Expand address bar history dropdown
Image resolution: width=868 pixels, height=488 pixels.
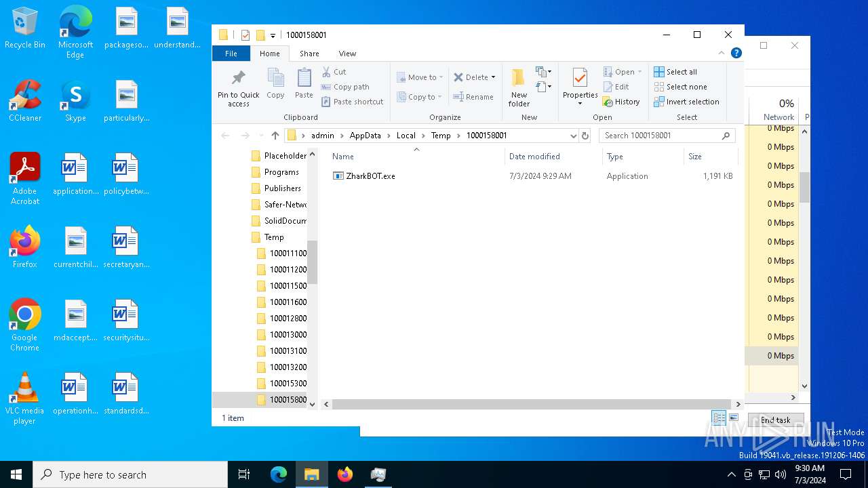[573, 136]
